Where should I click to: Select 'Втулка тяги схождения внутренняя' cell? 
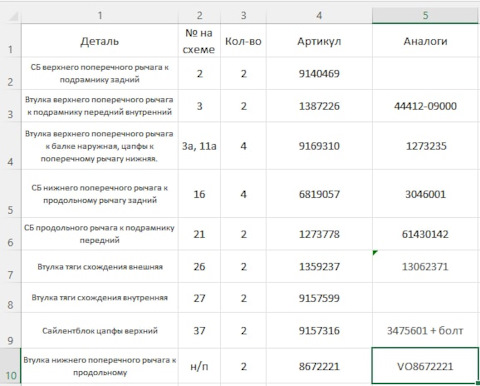tap(100, 298)
